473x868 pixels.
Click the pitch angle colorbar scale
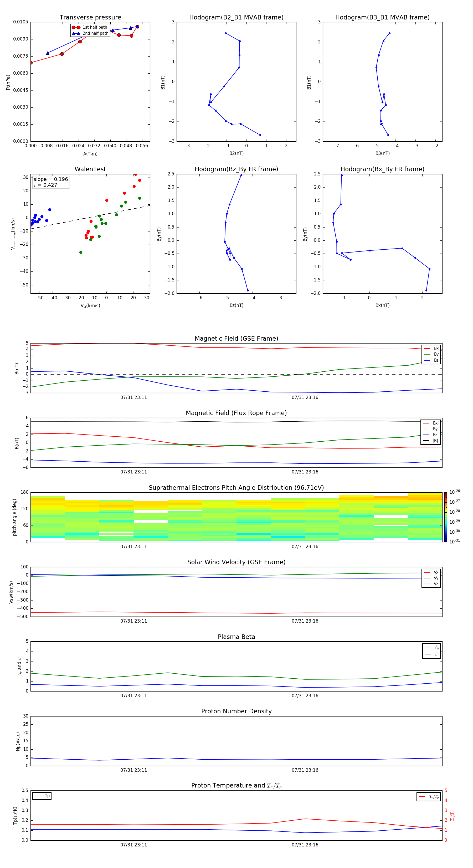pyautogui.click(x=446, y=517)
